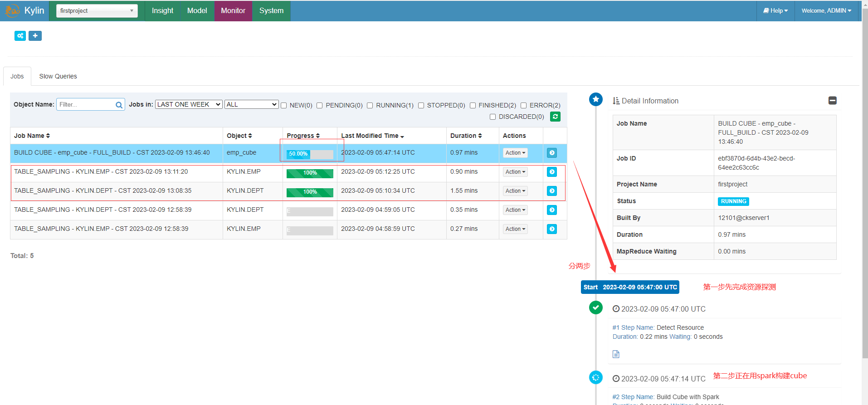Open the LAST ONE WEEK time range dropdown
The width and height of the screenshot is (868, 405).
pyautogui.click(x=189, y=104)
